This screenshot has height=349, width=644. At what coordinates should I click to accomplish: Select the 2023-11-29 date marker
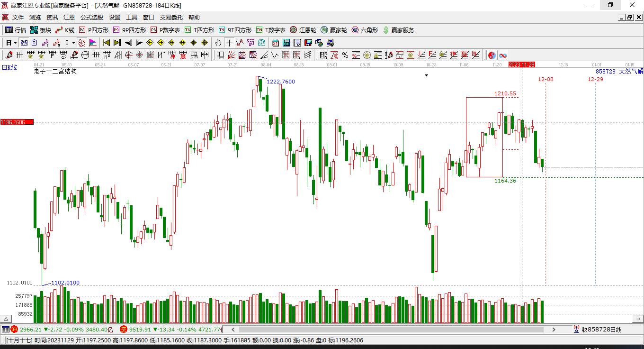coord(522,64)
